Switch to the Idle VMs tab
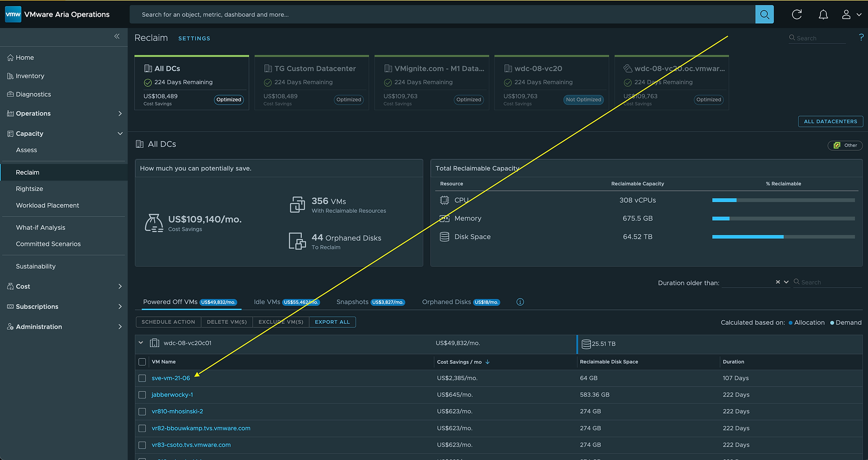 286,302
